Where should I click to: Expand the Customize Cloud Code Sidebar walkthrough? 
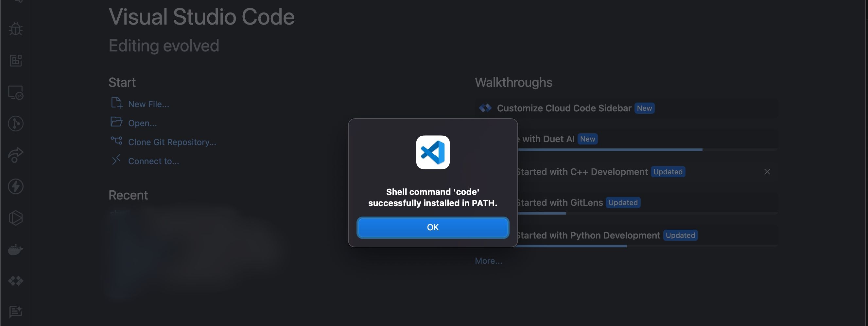tap(564, 108)
